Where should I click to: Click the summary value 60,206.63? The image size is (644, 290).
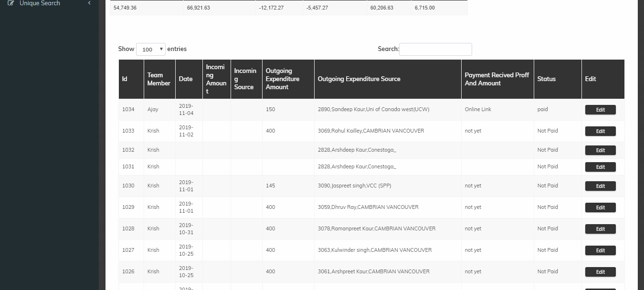(x=382, y=8)
